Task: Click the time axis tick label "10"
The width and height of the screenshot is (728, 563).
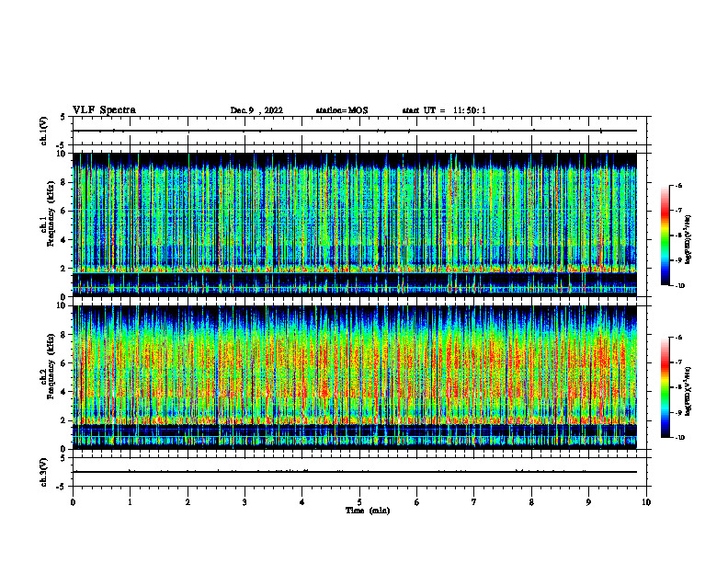Action: [x=646, y=502]
